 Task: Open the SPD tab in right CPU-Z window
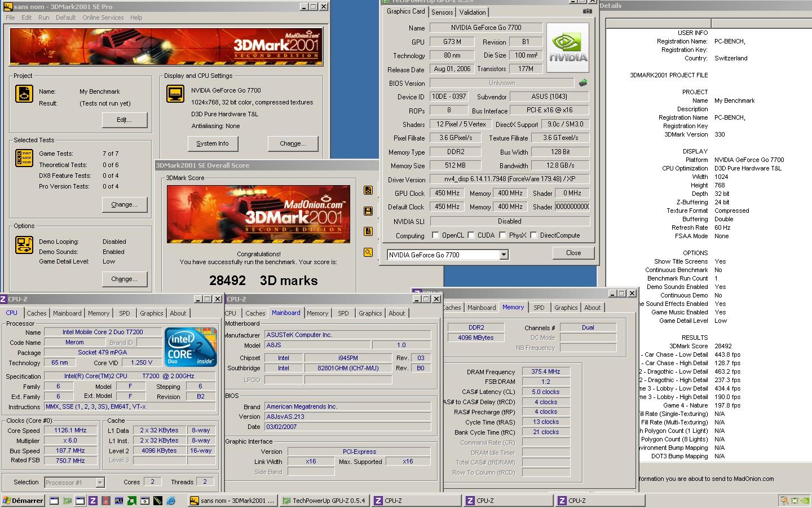539,308
